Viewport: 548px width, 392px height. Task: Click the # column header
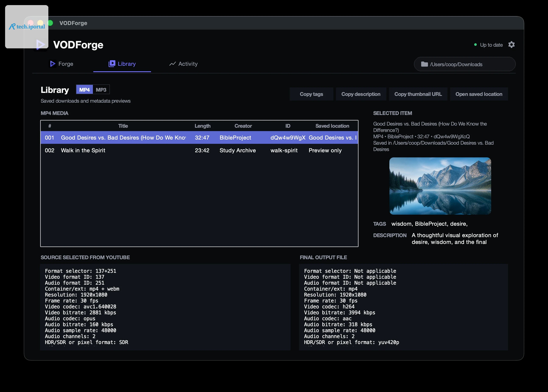(x=50, y=126)
